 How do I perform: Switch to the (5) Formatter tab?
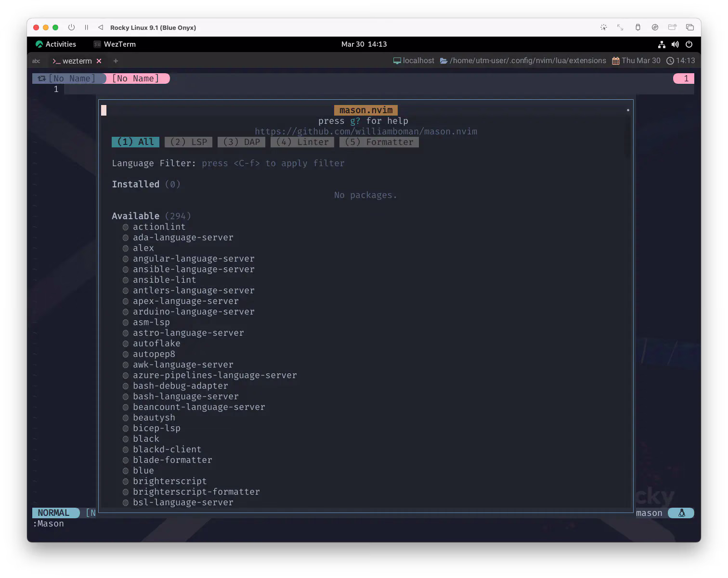[x=379, y=142]
